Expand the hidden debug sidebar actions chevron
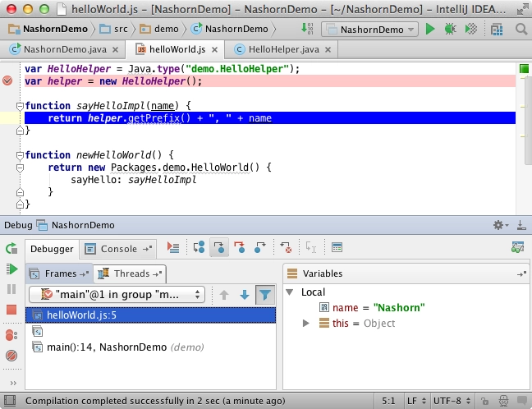 [13, 384]
